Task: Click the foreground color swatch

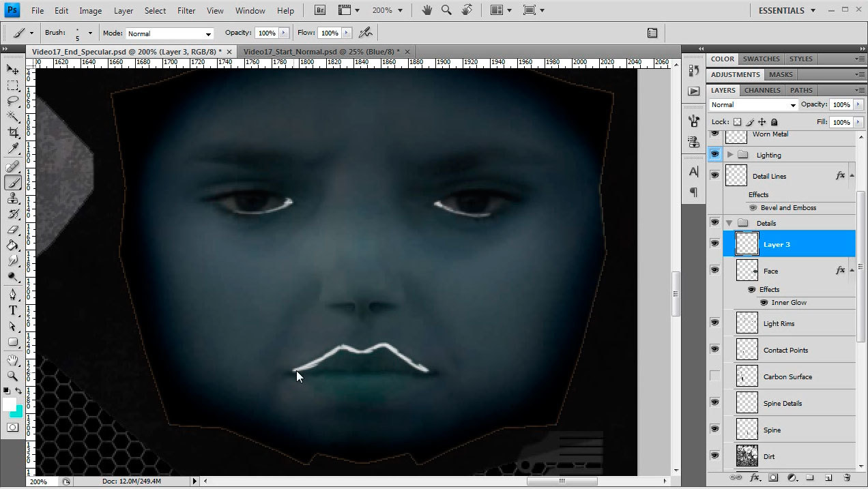Action: (10, 404)
